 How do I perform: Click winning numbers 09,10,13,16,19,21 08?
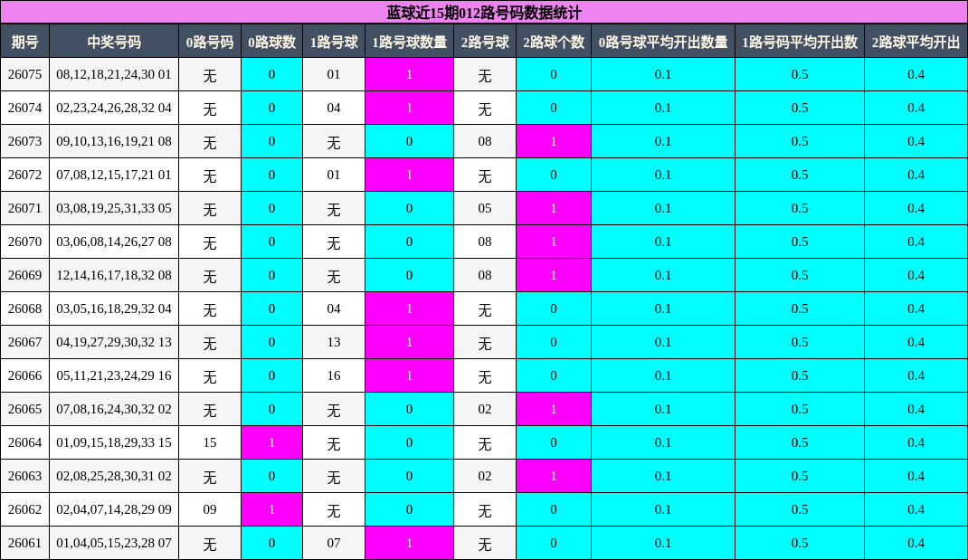[x=114, y=141]
